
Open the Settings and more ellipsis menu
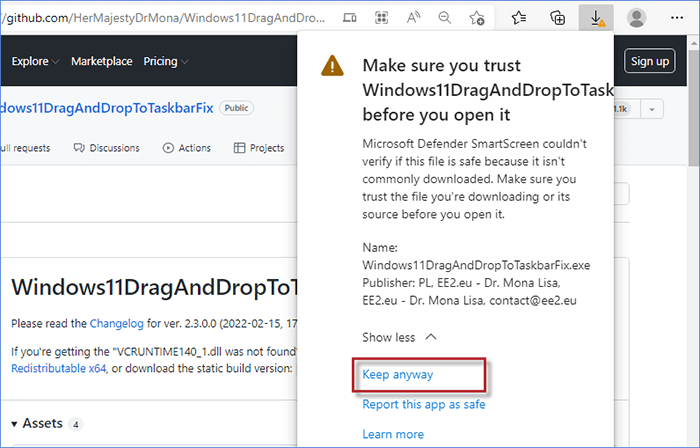(x=677, y=18)
